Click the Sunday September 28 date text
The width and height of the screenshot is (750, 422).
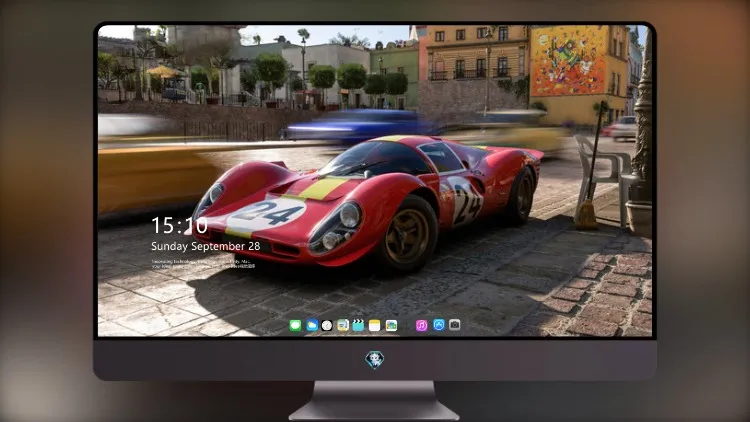click(x=206, y=246)
